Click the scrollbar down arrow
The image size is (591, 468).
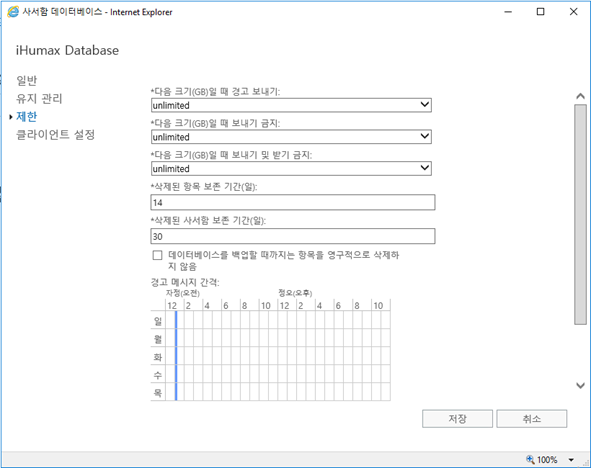coord(580,385)
